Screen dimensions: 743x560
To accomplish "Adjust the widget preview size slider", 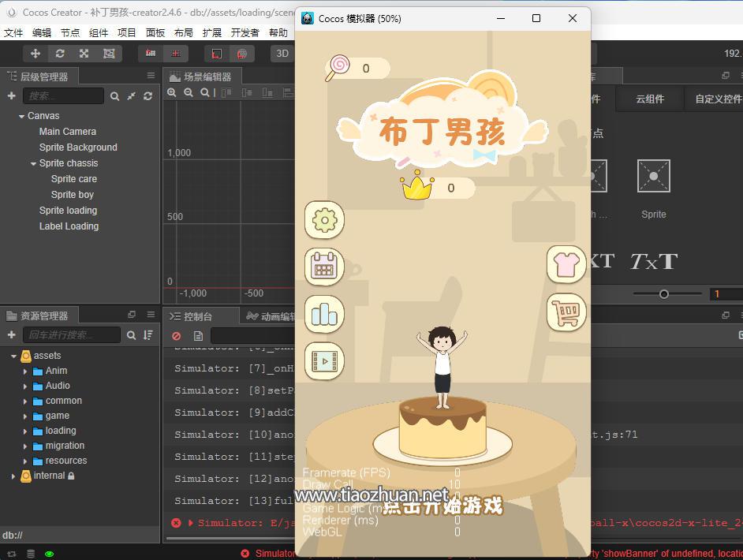I will tap(667, 294).
